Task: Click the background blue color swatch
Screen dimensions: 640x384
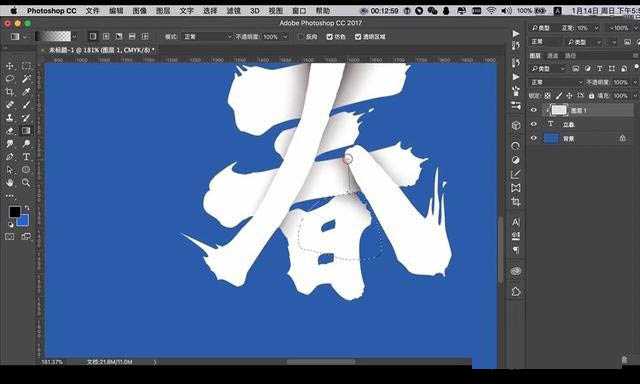Action: tap(24, 221)
